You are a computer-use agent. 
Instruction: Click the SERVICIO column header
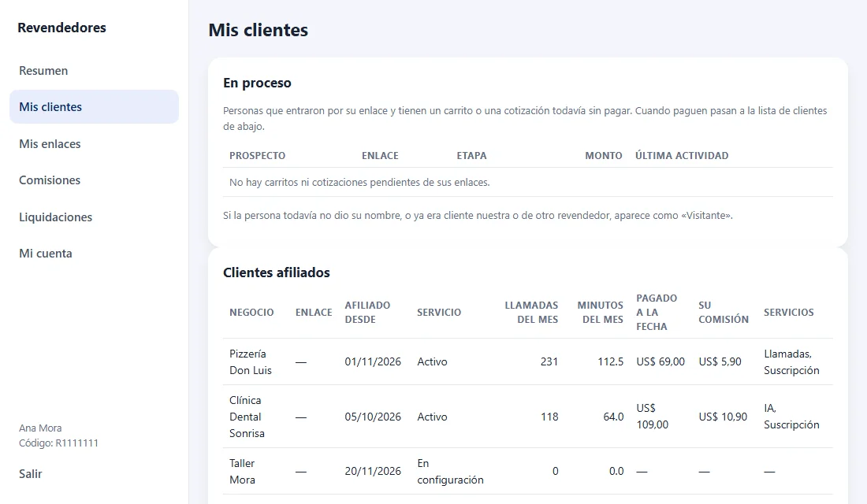(x=439, y=312)
